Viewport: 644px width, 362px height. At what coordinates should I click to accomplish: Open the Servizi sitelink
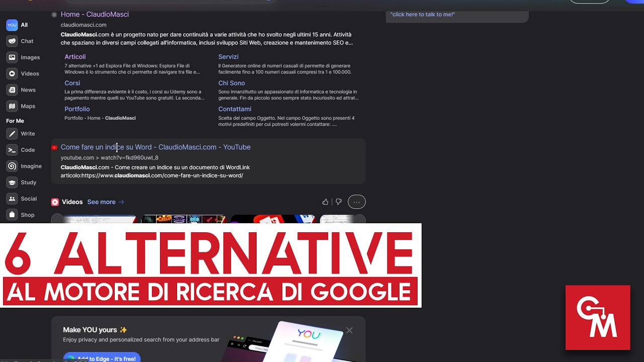(228, 57)
